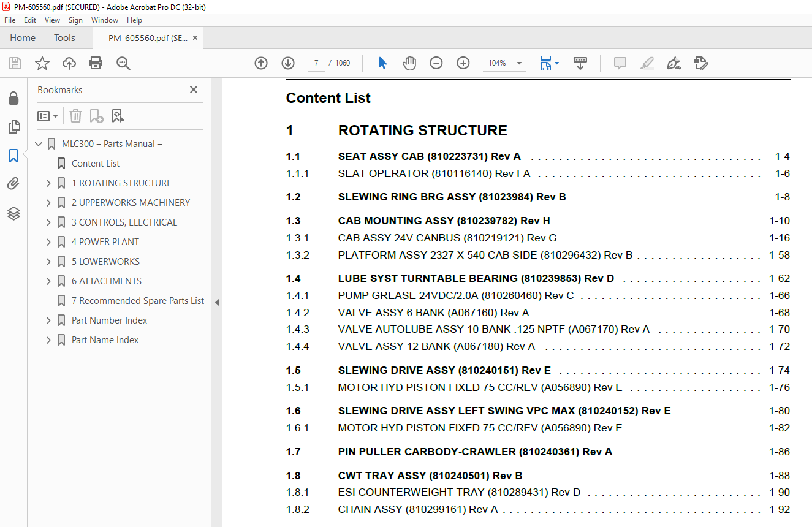The image size is (812, 527).
Task: Click the VALVE ASSY 12 BANK (A067180) line
Action: [x=436, y=346]
